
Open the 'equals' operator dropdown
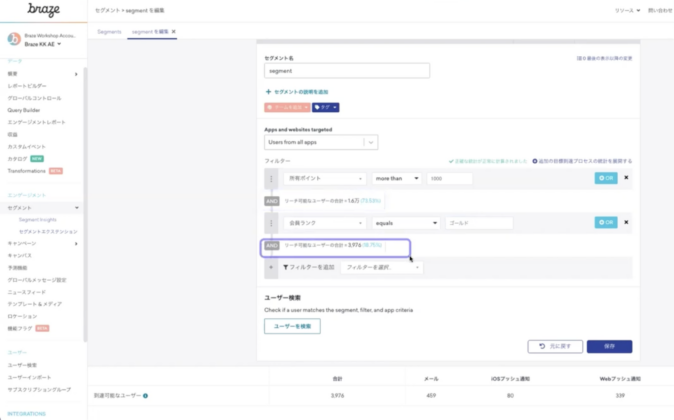coord(406,222)
